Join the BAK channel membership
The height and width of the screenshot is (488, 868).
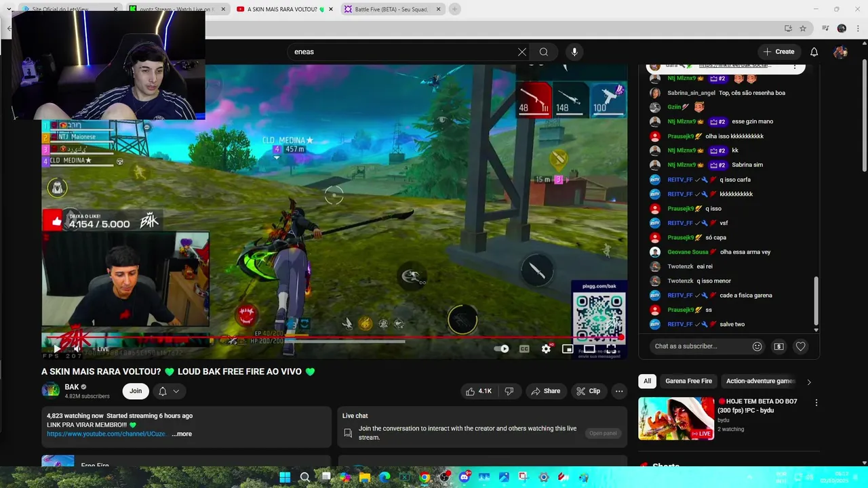click(136, 391)
